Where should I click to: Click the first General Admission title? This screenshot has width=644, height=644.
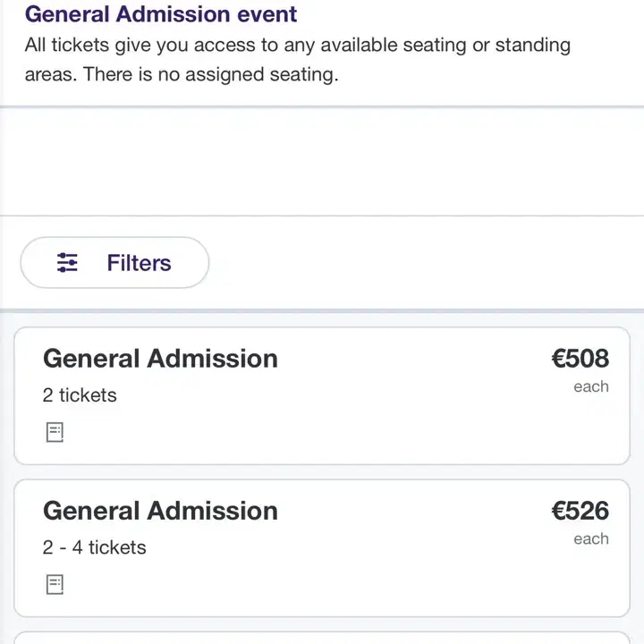pos(161,359)
